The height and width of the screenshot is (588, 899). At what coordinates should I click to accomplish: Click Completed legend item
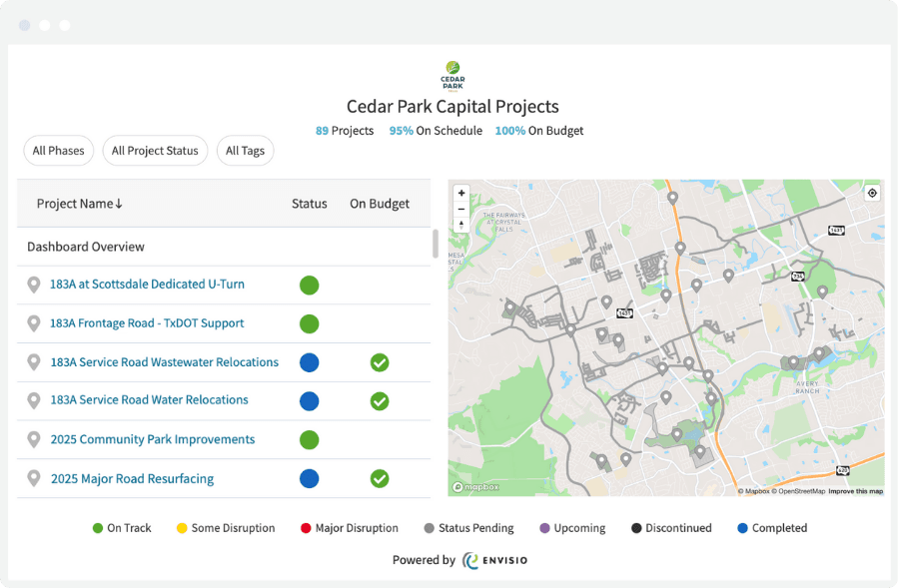[772, 528]
